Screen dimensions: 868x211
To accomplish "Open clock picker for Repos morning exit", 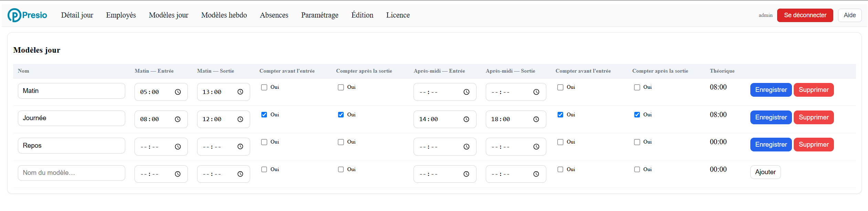I will pyautogui.click(x=240, y=147).
